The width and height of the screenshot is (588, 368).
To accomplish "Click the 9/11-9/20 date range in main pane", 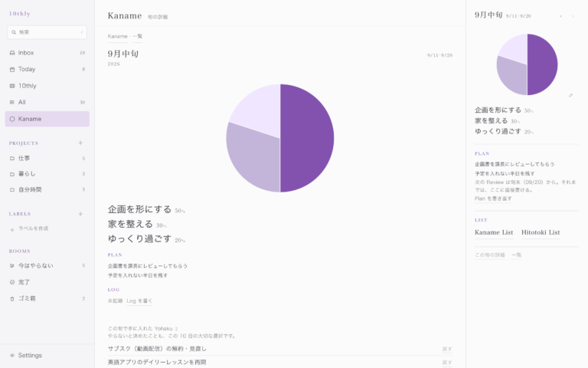I will click(x=439, y=55).
